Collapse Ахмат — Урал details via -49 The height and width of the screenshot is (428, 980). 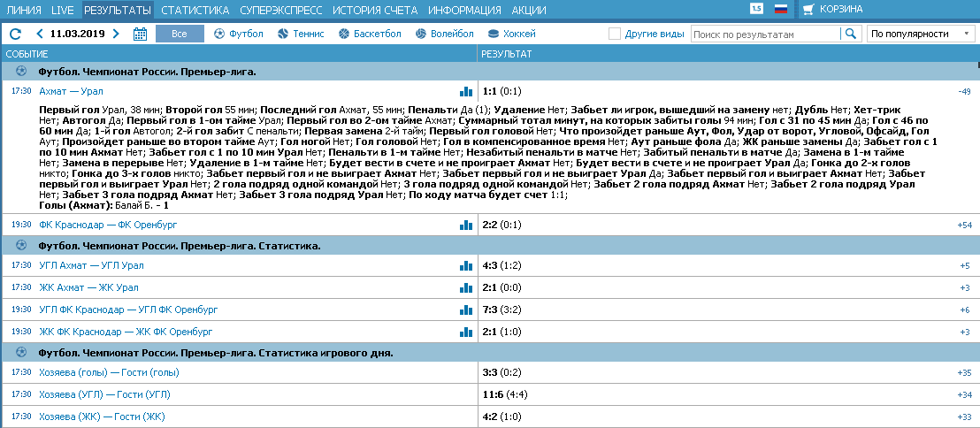[x=964, y=92]
